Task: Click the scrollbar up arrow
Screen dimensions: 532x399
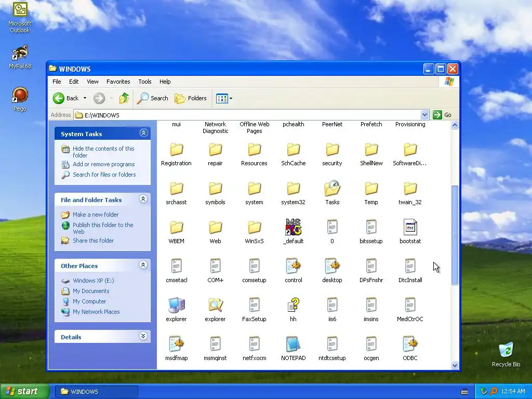Action: 455,125
